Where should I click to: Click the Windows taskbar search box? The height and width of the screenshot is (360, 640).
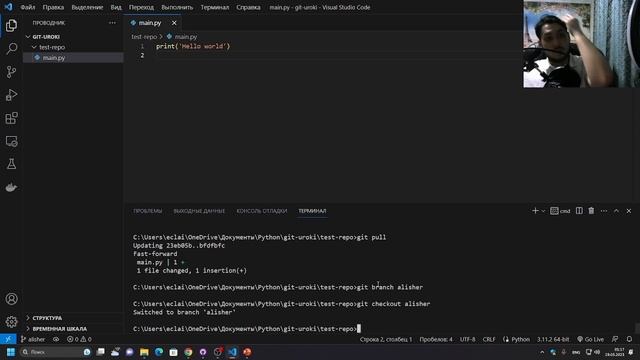(56, 352)
